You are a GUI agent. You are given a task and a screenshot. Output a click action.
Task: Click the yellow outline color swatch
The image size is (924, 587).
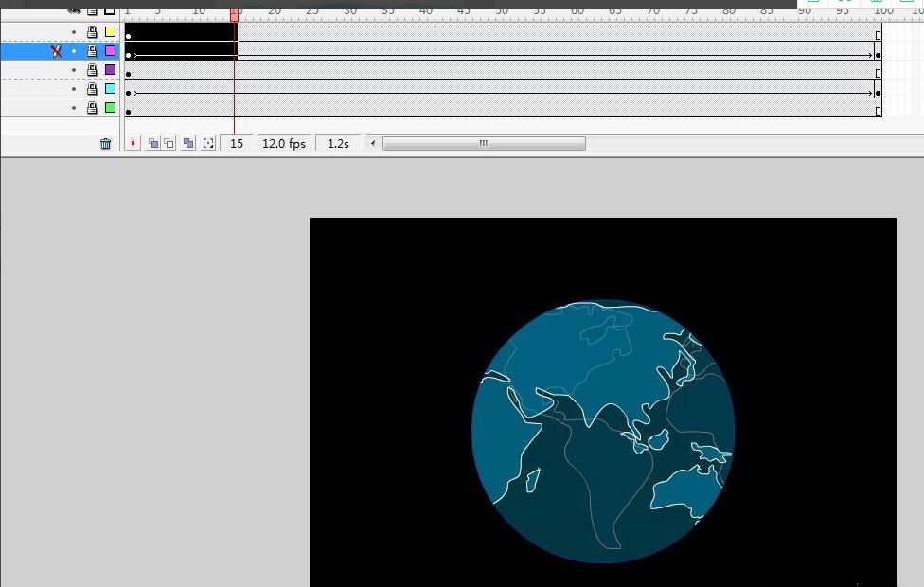point(110,32)
